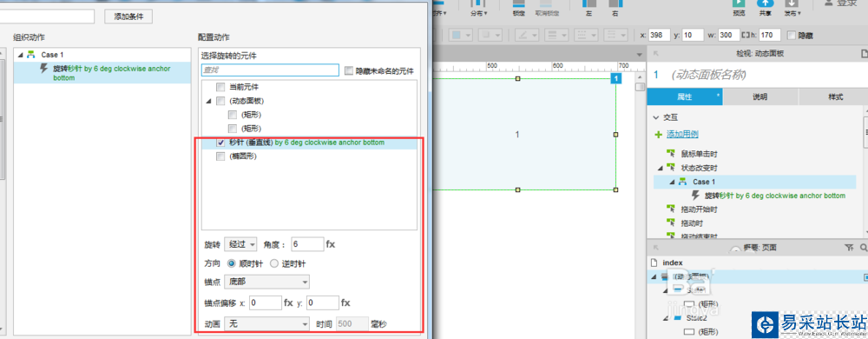
Task: Switch to the 说明 tab
Action: click(x=760, y=97)
